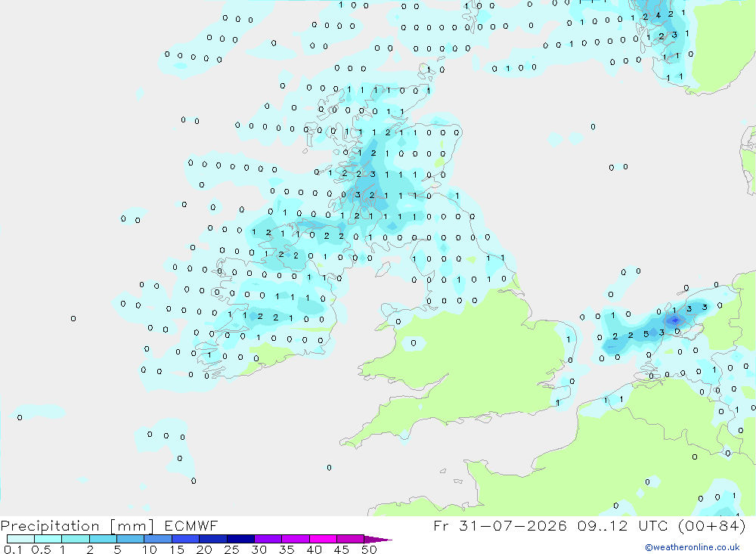The height and width of the screenshot is (554, 756).
Task: Select the 0.5–1 mm legend color swatch
Action: click(48, 539)
